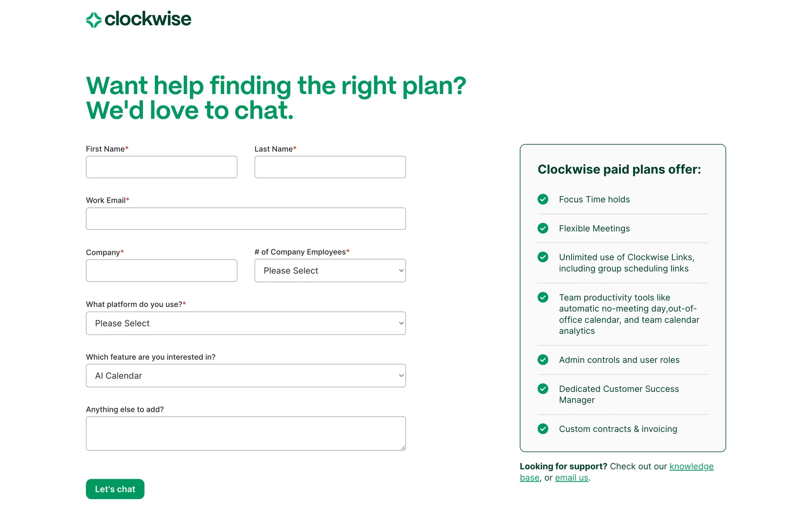Expand the What platform do you use dropdown
The image size is (812, 508).
pos(246,323)
